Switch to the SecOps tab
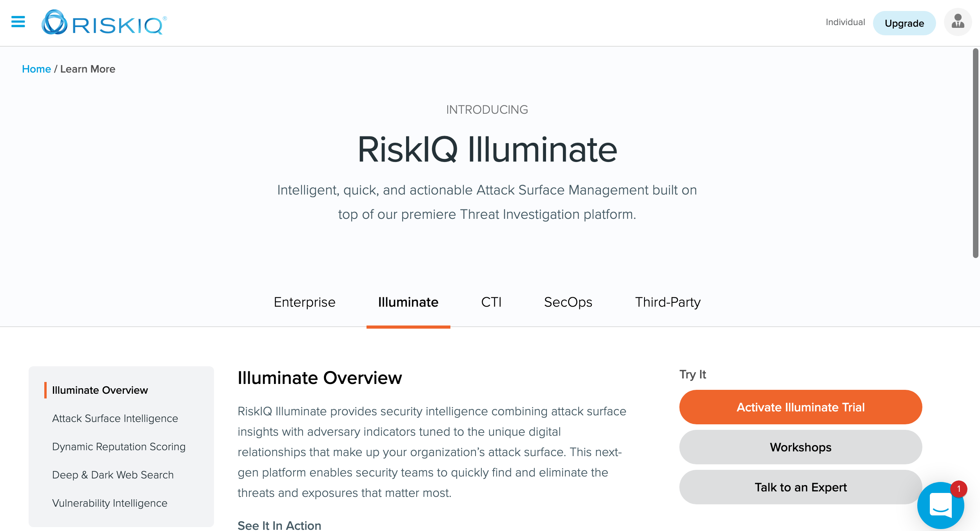 coord(568,302)
